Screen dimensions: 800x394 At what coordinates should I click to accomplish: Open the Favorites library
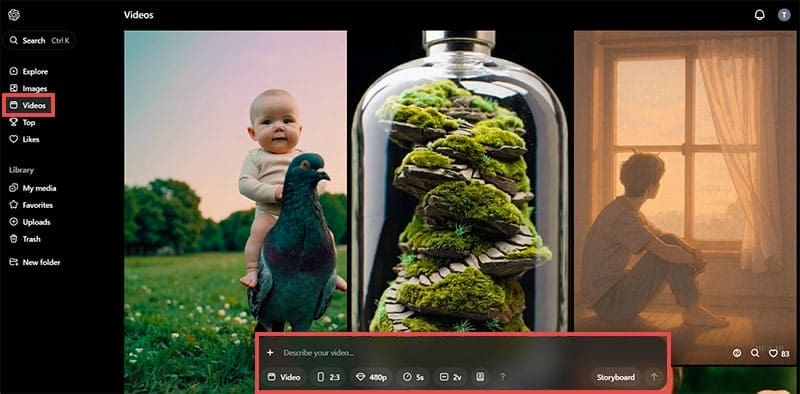tap(31, 205)
